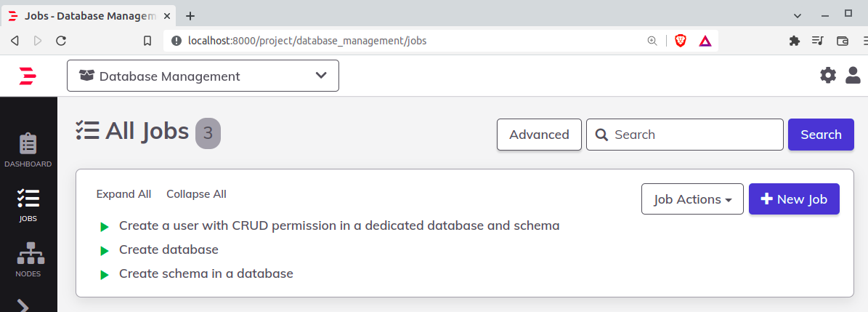Select the Jobs sidebar tab
This screenshot has width=868, height=312.
coord(28,205)
